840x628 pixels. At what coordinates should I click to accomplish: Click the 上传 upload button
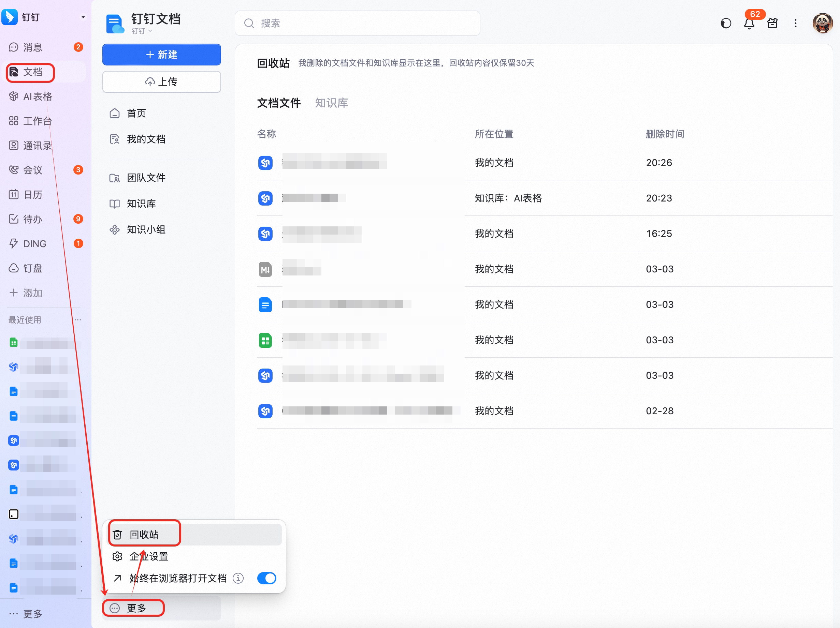161,81
